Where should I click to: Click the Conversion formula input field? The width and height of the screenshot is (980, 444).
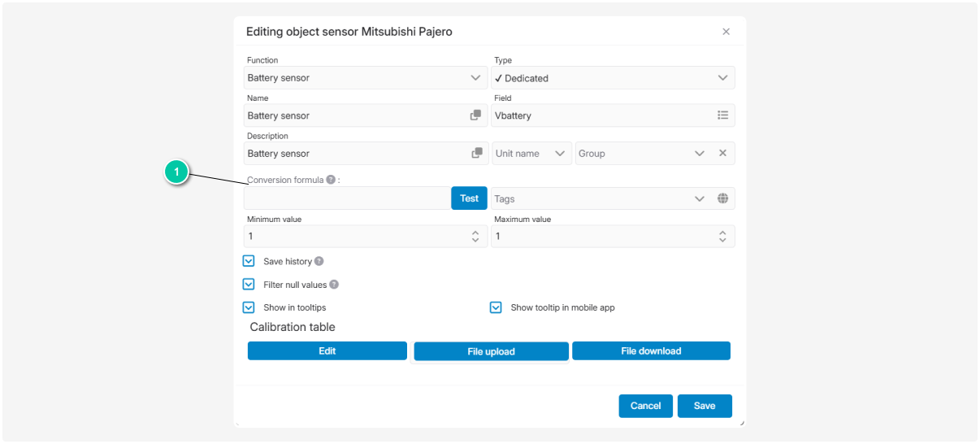pos(347,198)
